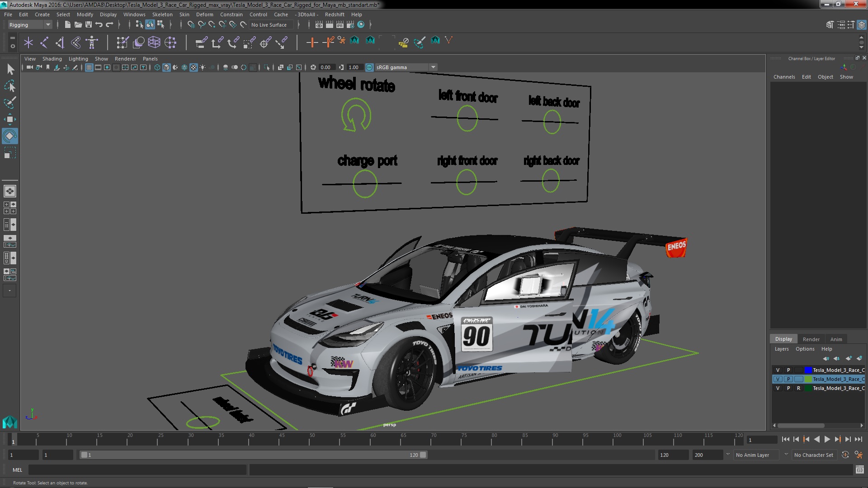This screenshot has width=868, height=488.
Task: Click the Create Lattice shelf icon
Action: click(154, 42)
